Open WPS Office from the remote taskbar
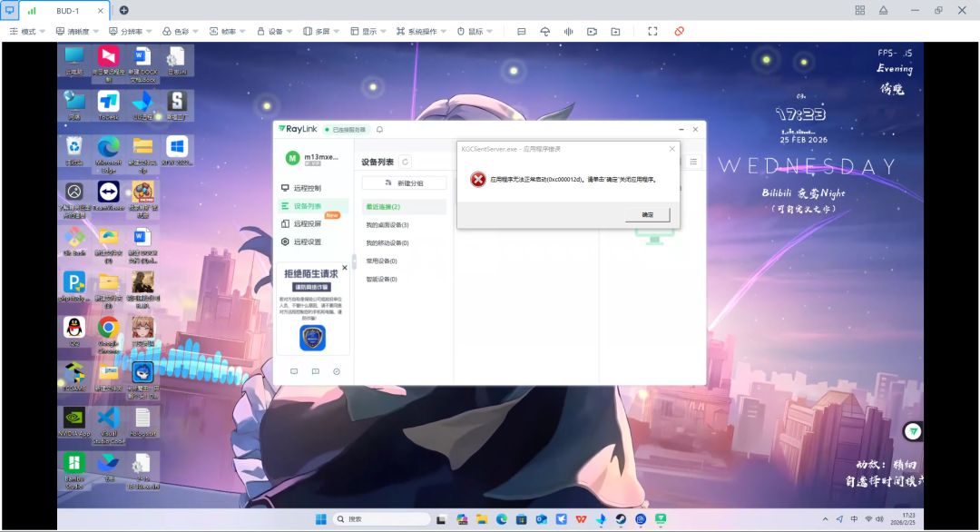Screen dimensions: 980x532 (x=581, y=519)
